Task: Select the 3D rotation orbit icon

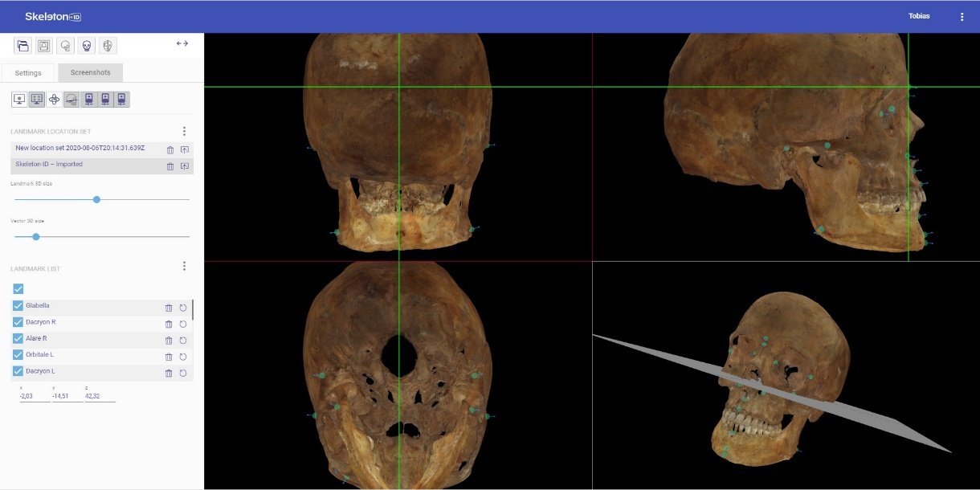Action: click(54, 99)
